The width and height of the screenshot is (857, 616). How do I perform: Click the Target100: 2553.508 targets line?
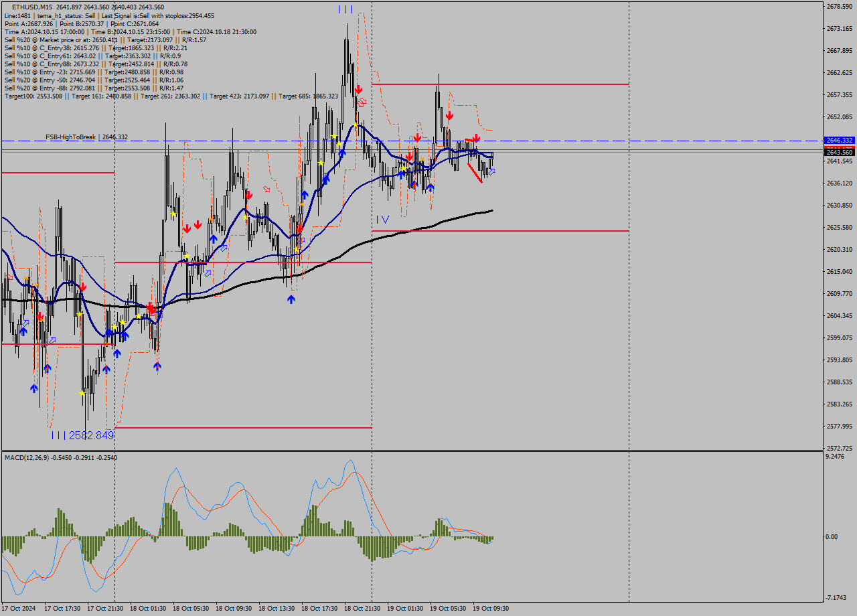click(171, 96)
